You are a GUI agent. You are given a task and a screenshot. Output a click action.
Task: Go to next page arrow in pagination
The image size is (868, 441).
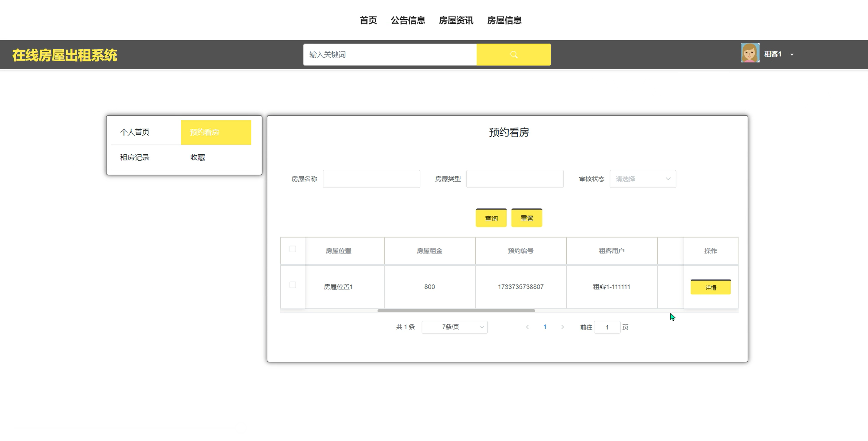(563, 327)
